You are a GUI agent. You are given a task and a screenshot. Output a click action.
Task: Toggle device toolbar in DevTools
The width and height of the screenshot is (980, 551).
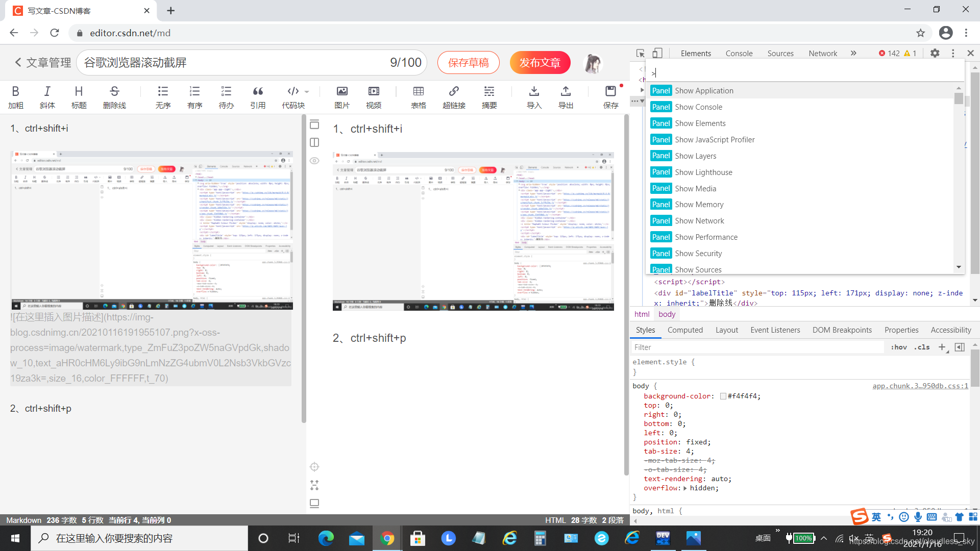click(x=657, y=53)
